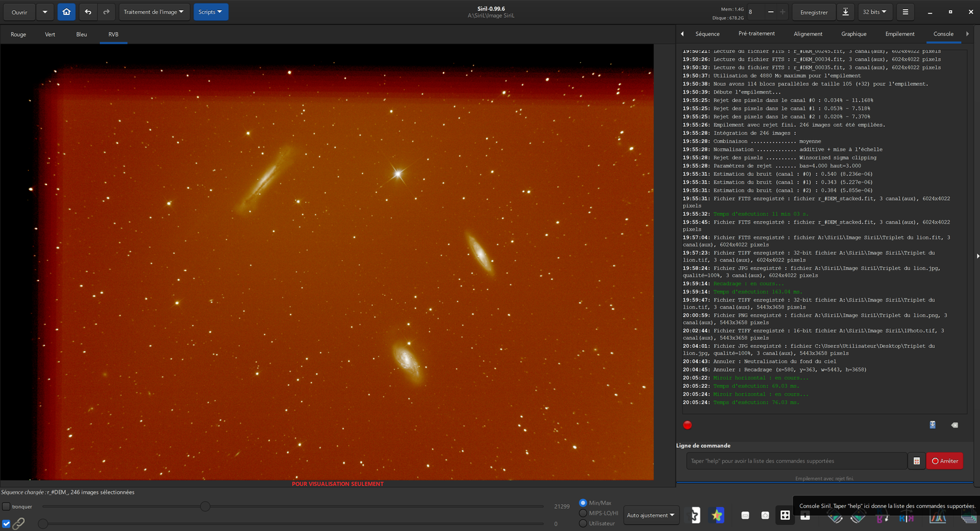Expand the Scripts dropdown menu
This screenshot has height=531, width=980.
(x=210, y=12)
